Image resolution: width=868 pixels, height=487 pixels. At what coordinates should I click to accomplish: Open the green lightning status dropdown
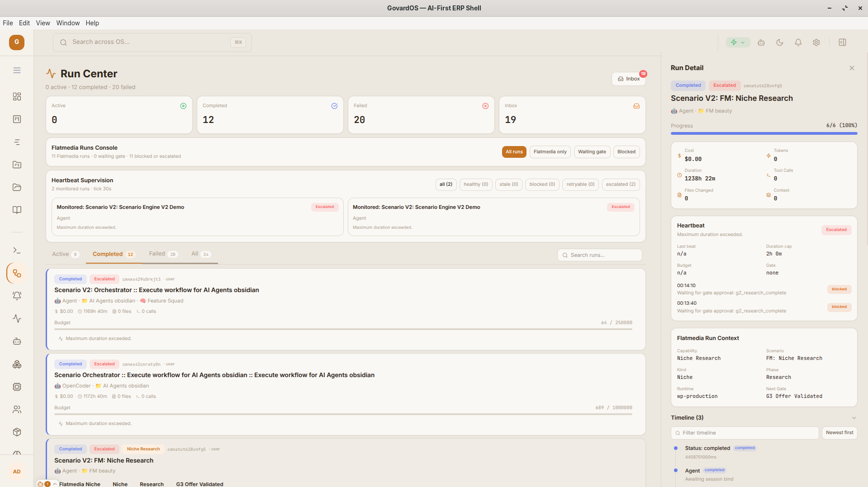(738, 42)
